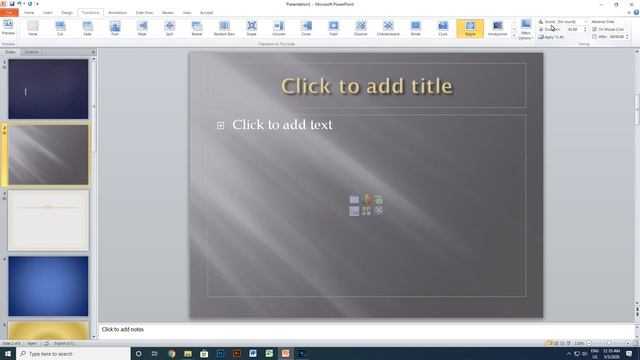Select the Flash transition

(x=333, y=28)
